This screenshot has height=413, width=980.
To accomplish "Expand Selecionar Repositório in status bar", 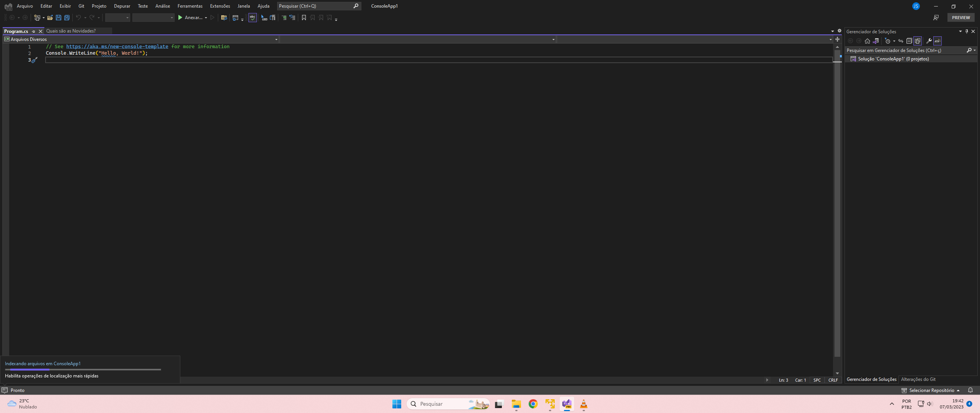I will click(932, 390).
